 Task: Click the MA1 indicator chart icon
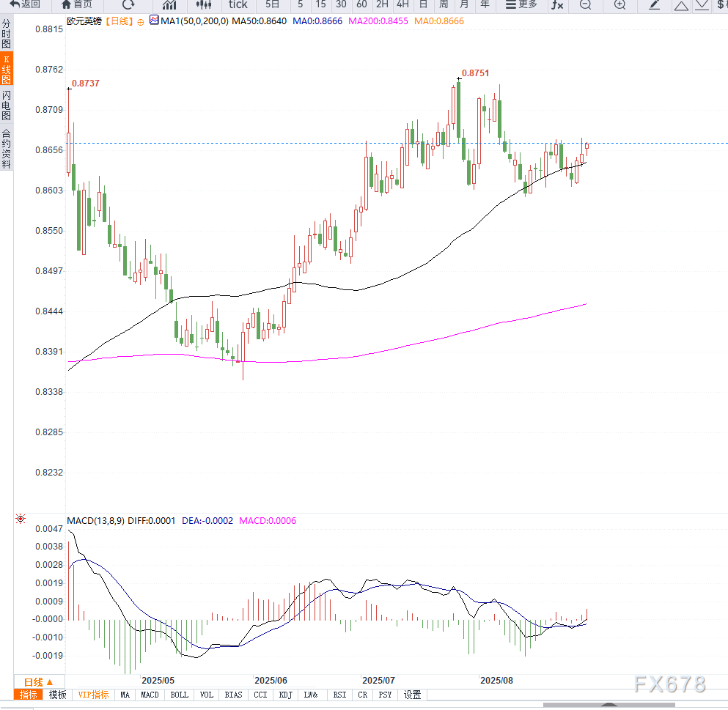[x=153, y=21]
